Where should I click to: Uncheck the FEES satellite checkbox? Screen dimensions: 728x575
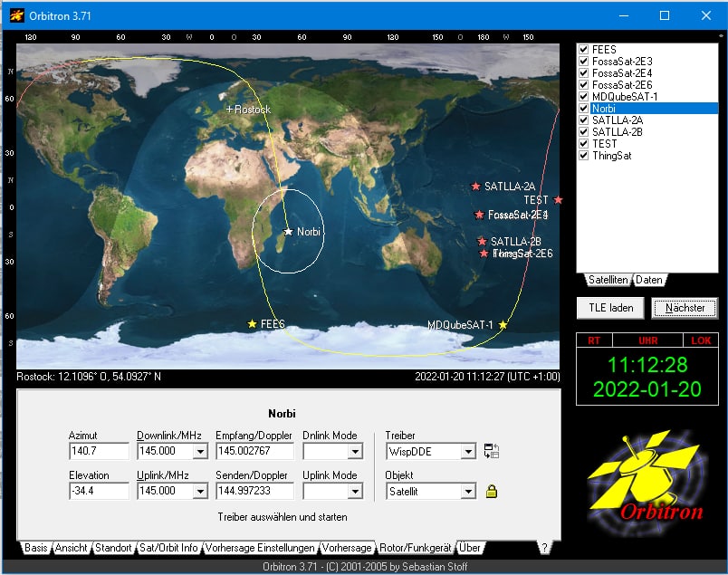point(584,50)
